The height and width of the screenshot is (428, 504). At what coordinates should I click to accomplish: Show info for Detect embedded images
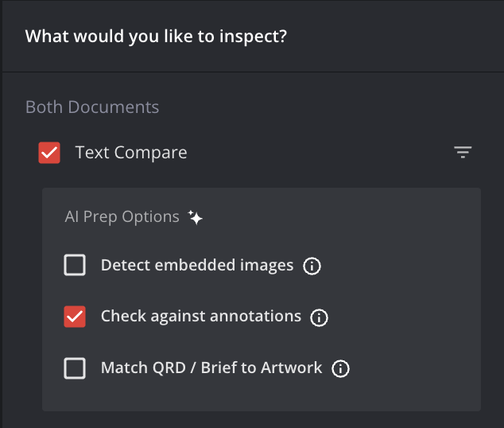click(x=312, y=266)
